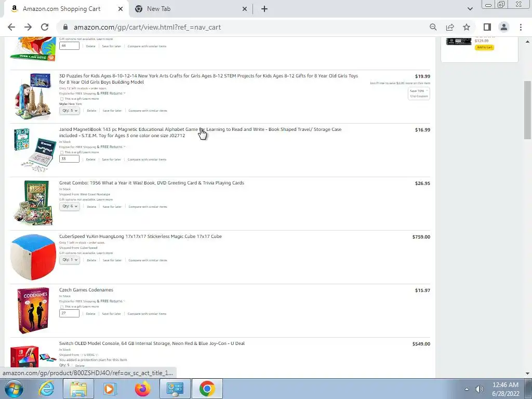Click scrollbar down arrow

coord(528,374)
